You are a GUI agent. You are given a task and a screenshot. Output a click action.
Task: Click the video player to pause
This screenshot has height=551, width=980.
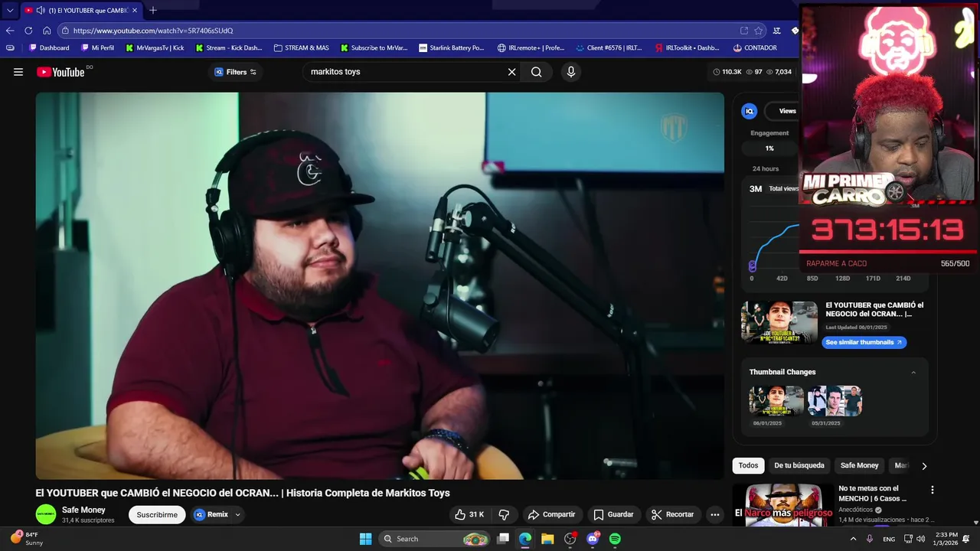click(x=380, y=285)
